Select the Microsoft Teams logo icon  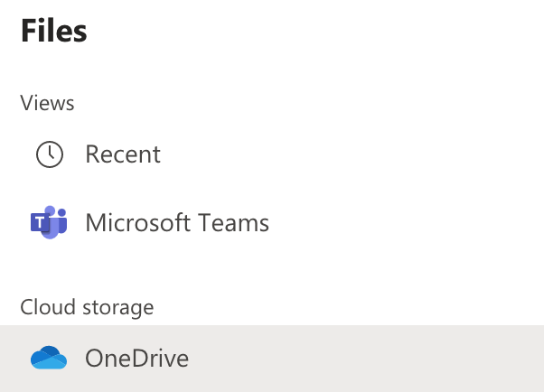pyautogui.click(x=49, y=222)
